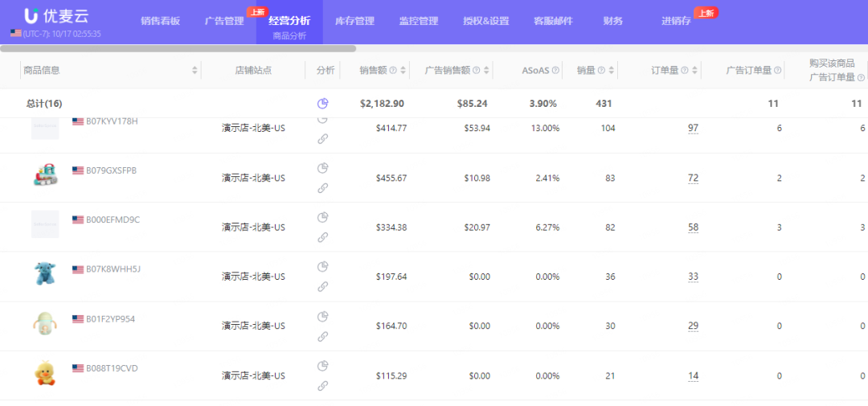Open the 客服邮件 menu
Viewport: 868px width, 406px height.
(554, 21)
